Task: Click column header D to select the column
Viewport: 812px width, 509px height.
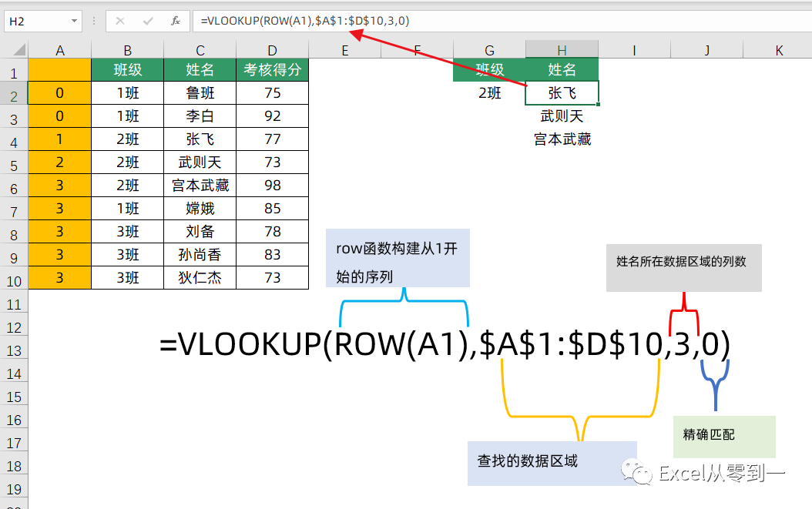Action: [x=271, y=48]
